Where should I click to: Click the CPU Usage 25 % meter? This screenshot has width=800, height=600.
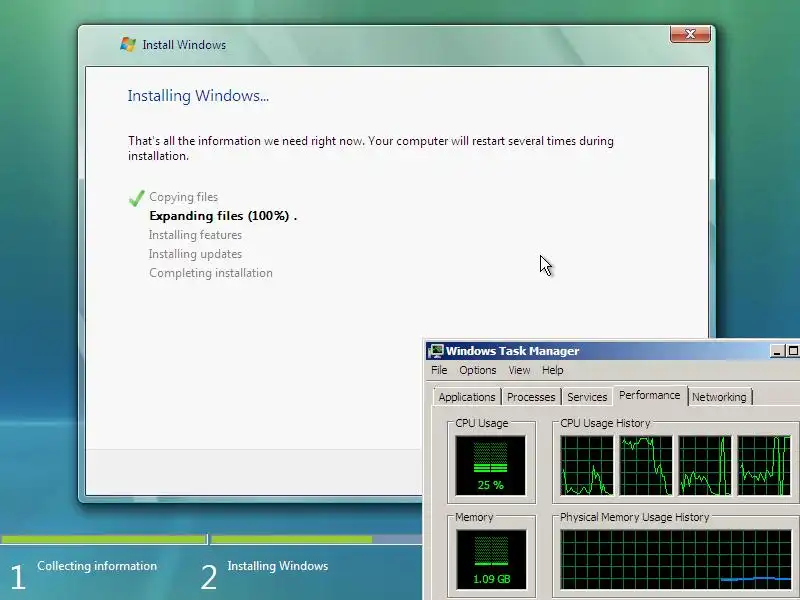click(490, 465)
